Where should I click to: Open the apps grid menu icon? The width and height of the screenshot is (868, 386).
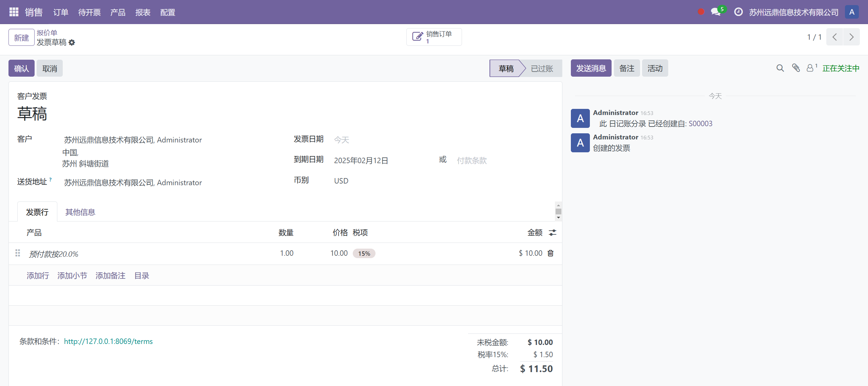[14, 12]
